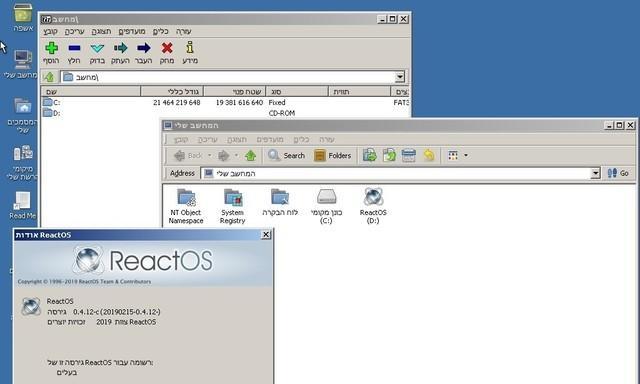Screen dimensions: 640x384
Task: Open the Back history dropdown arrow in explorer
Action: click(x=210, y=155)
